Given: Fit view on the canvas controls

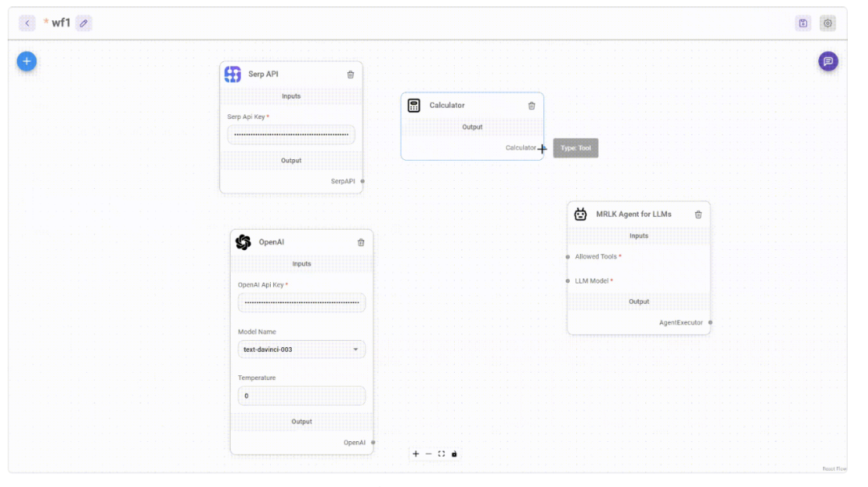Looking at the screenshot, I should click(441, 454).
